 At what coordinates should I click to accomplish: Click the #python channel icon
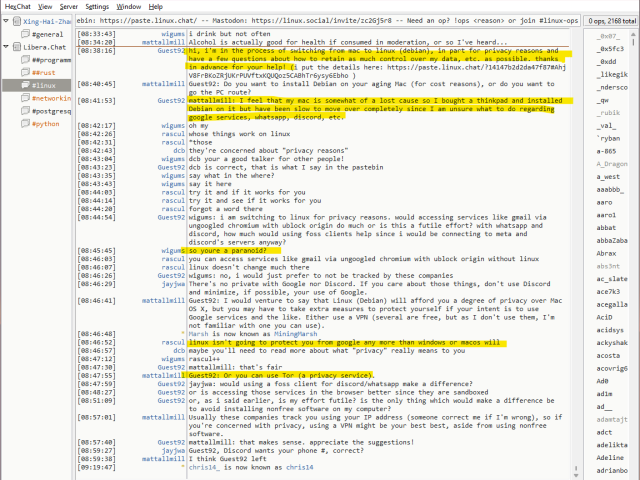[x=23, y=124]
